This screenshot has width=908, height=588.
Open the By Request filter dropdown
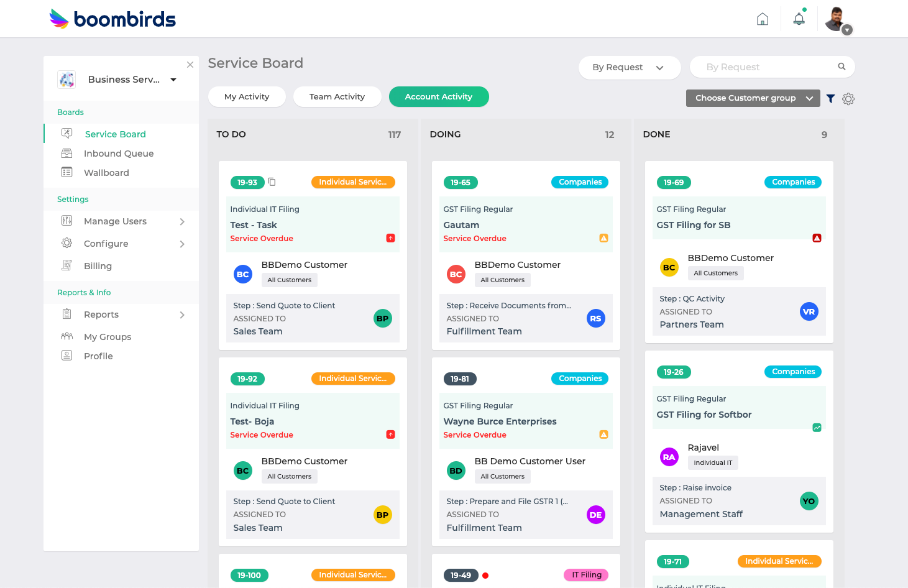629,67
